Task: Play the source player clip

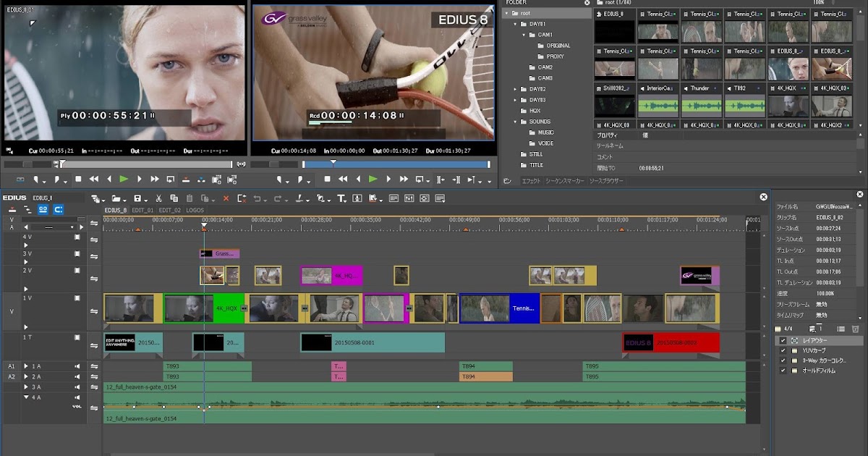Action: (124, 179)
